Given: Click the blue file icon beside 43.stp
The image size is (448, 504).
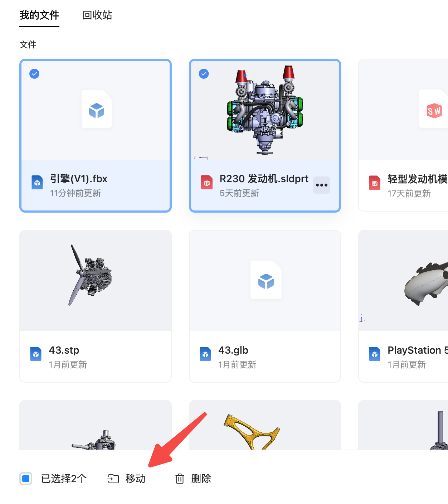Looking at the screenshot, I should [x=36, y=354].
